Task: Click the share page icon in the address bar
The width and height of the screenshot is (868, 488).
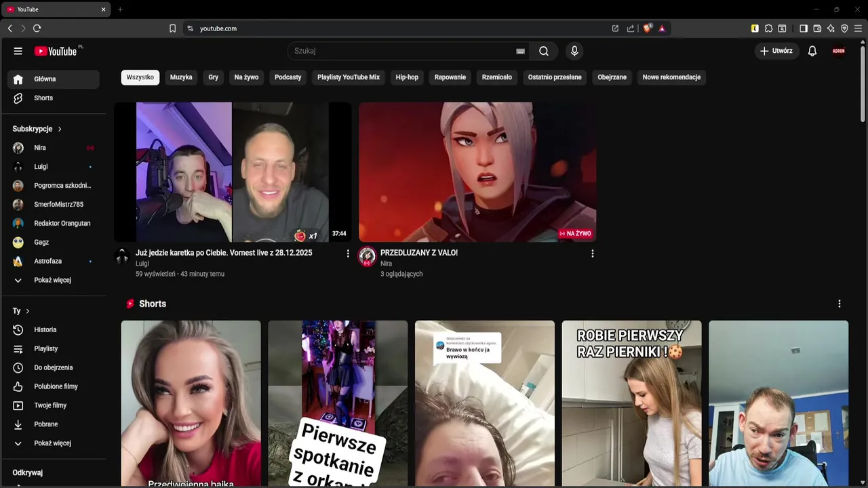Action: (631, 28)
